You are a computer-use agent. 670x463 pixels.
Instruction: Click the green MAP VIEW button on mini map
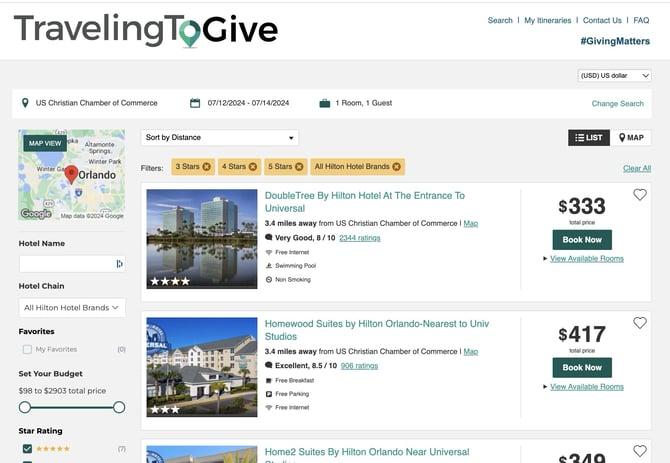(45, 143)
